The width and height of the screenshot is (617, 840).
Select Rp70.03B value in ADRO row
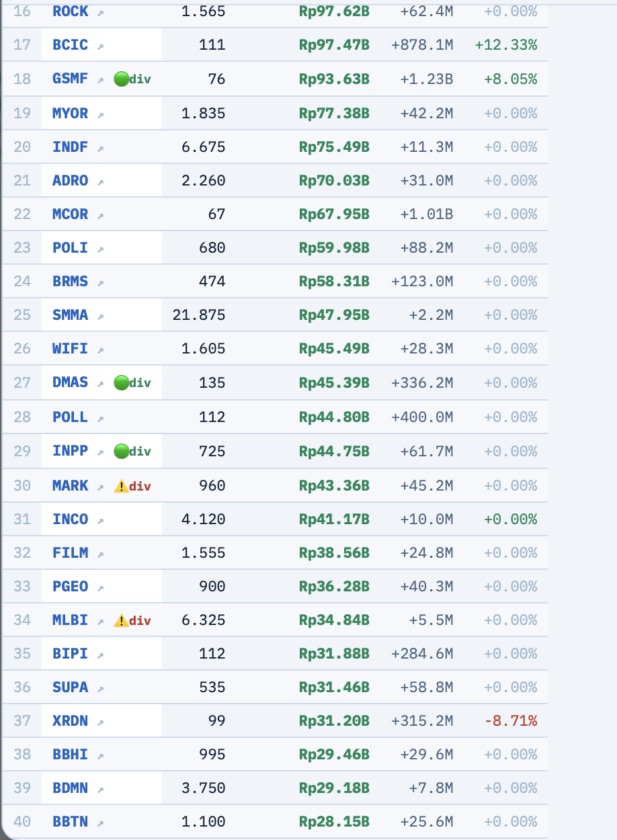pyautogui.click(x=334, y=180)
